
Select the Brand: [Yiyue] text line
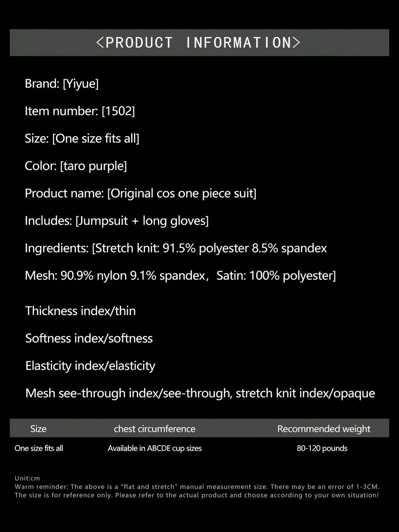tap(62, 83)
